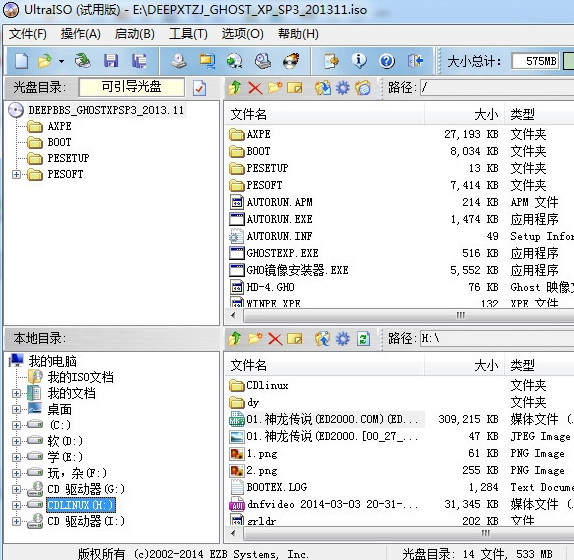The height and width of the screenshot is (560, 574).
Task: Expand the (C:) drive node
Action: tap(16, 425)
